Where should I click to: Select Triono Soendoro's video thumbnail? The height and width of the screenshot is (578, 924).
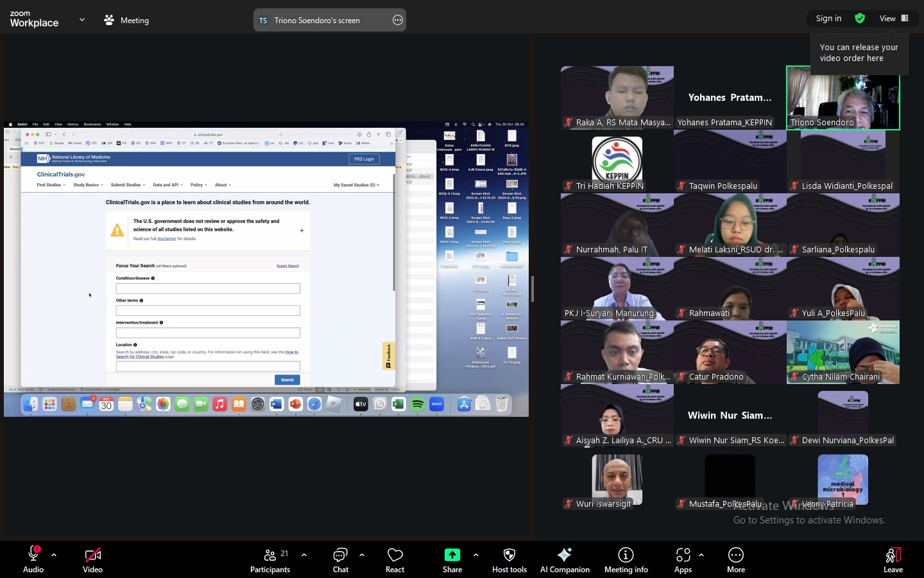click(x=843, y=98)
